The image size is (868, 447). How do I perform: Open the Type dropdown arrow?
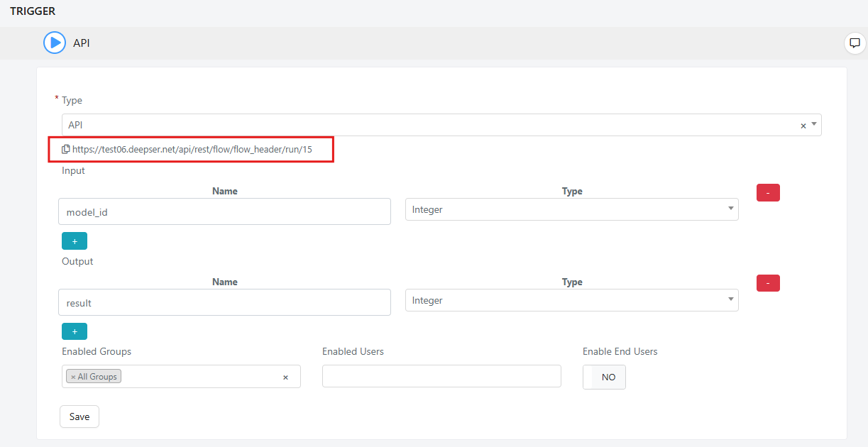coord(814,124)
